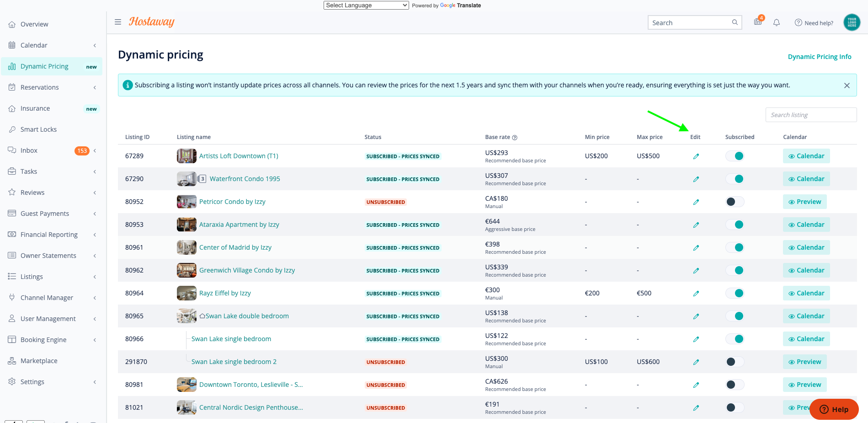
Task: Click the hamburger menu icon beside Hostaway logo
Action: coord(118,22)
